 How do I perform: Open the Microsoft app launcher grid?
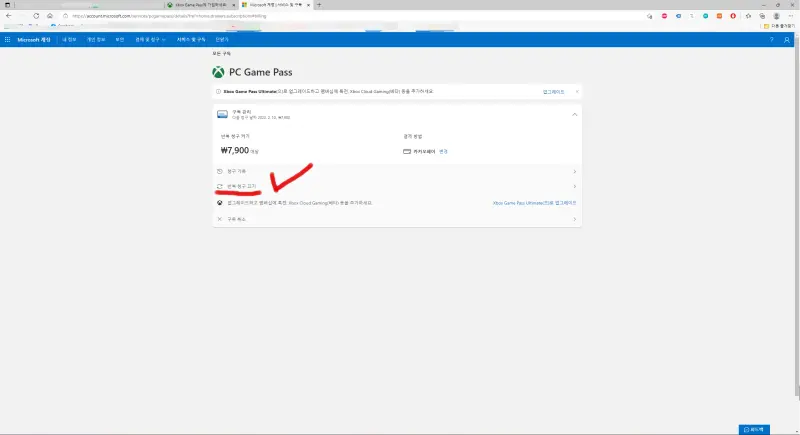(7, 39)
